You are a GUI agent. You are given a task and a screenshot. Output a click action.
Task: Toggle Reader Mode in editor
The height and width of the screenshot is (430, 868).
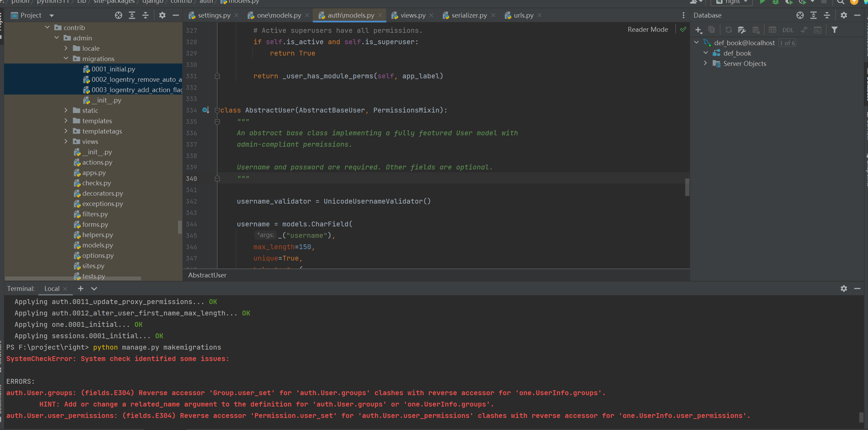tap(647, 30)
